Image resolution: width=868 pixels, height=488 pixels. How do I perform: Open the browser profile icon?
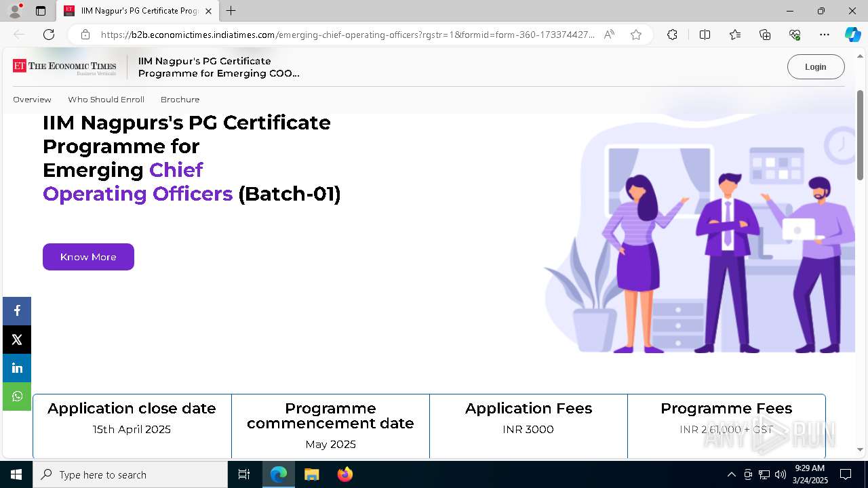pos(15,11)
